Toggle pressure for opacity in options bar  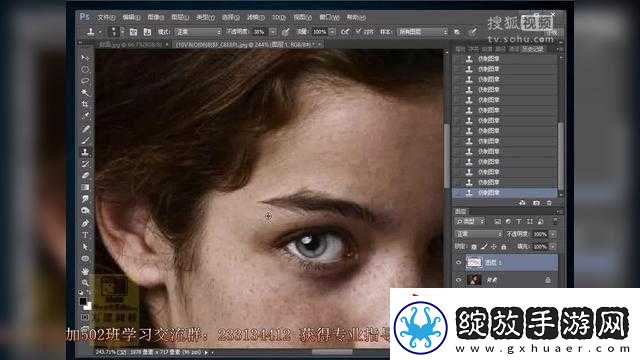tap(285, 32)
